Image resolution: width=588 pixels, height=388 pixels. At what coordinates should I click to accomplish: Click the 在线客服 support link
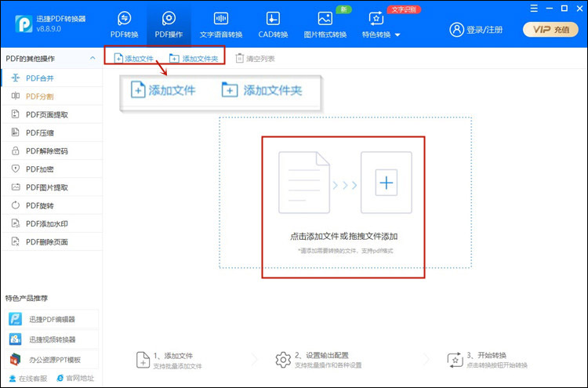pos(28,379)
